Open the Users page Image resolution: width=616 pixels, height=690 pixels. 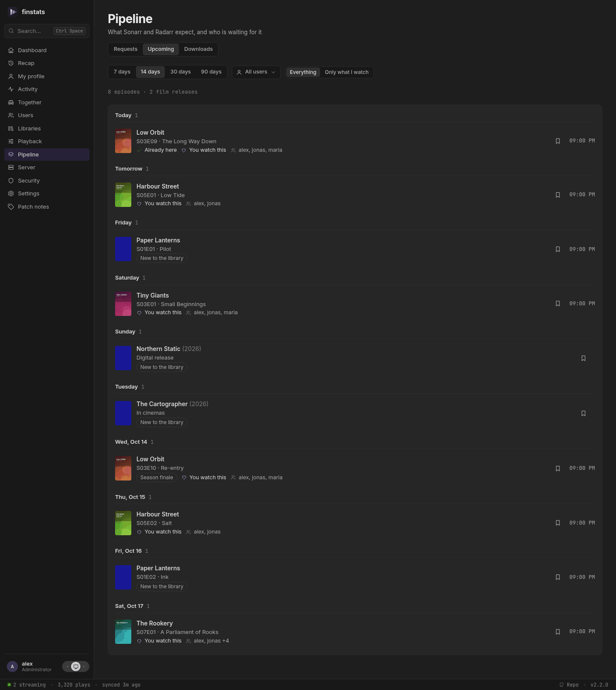click(x=47, y=115)
